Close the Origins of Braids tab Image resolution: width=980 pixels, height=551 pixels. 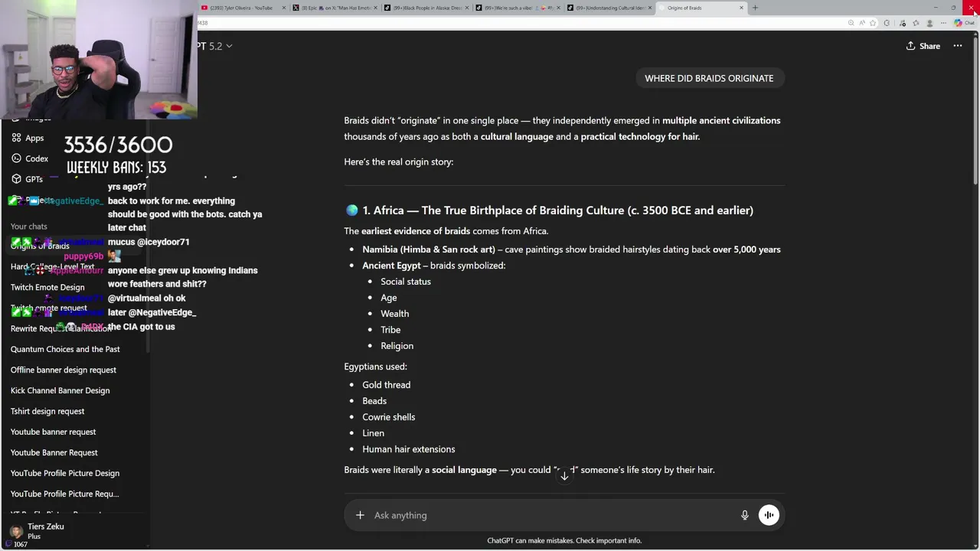pos(741,8)
